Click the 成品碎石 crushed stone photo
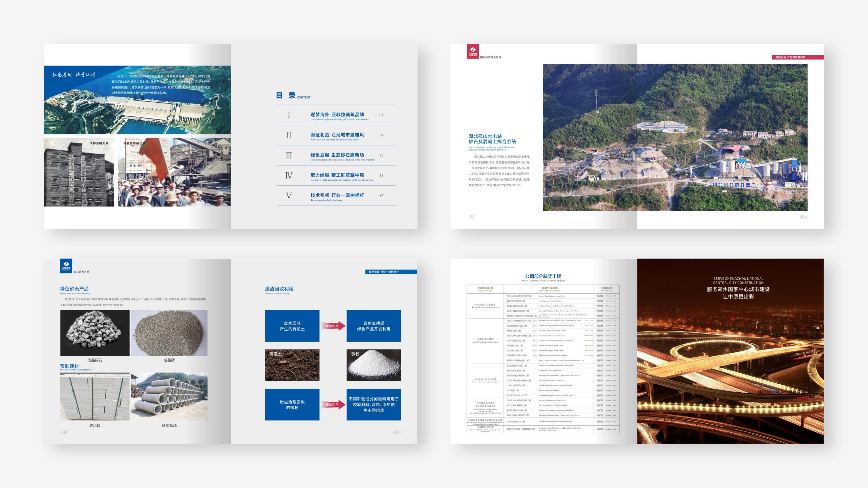The width and height of the screenshot is (868, 488). (x=95, y=333)
